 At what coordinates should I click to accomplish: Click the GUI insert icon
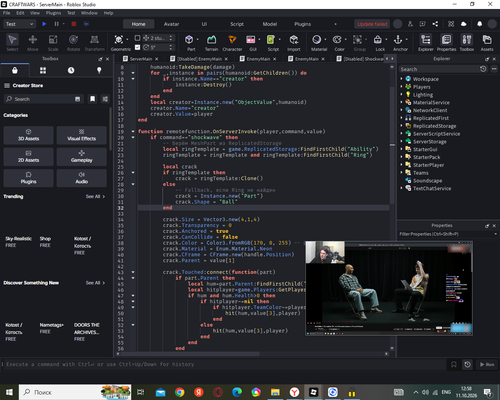[251, 40]
